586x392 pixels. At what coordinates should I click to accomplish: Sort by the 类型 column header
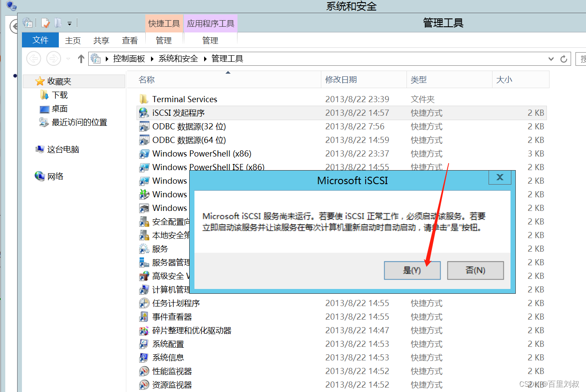click(x=449, y=80)
